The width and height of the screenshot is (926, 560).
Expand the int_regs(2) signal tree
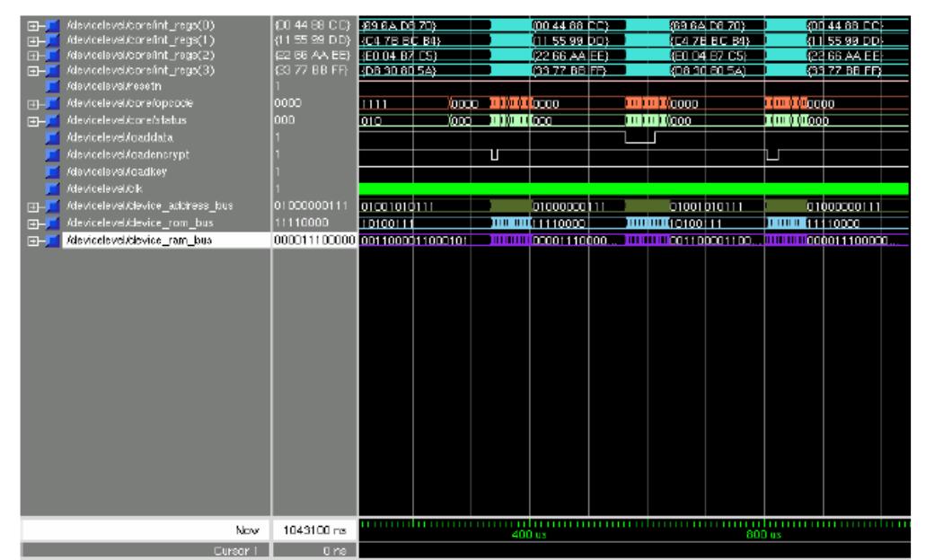[33, 56]
